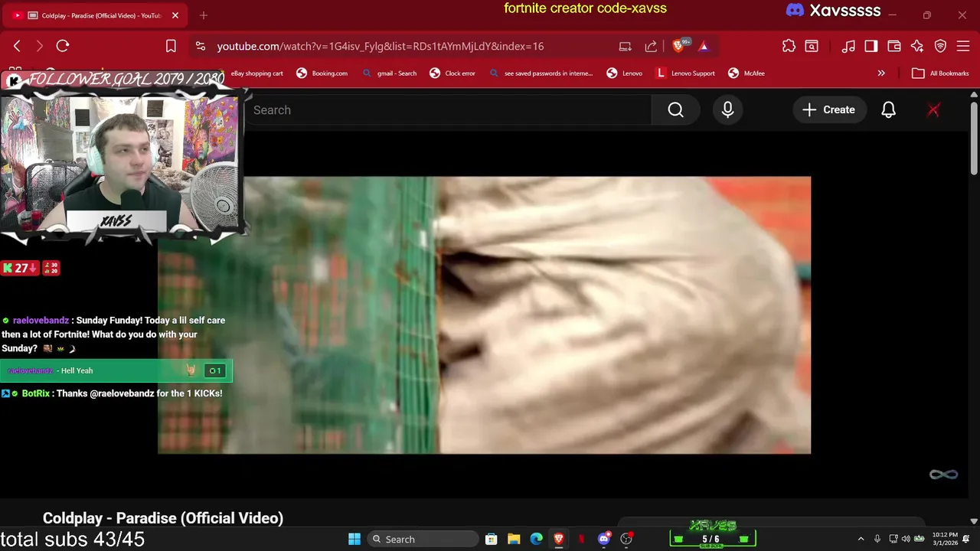The height and width of the screenshot is (551, 980).
Task: Show hidden system tray icons
Action: (x=861, y=539)
